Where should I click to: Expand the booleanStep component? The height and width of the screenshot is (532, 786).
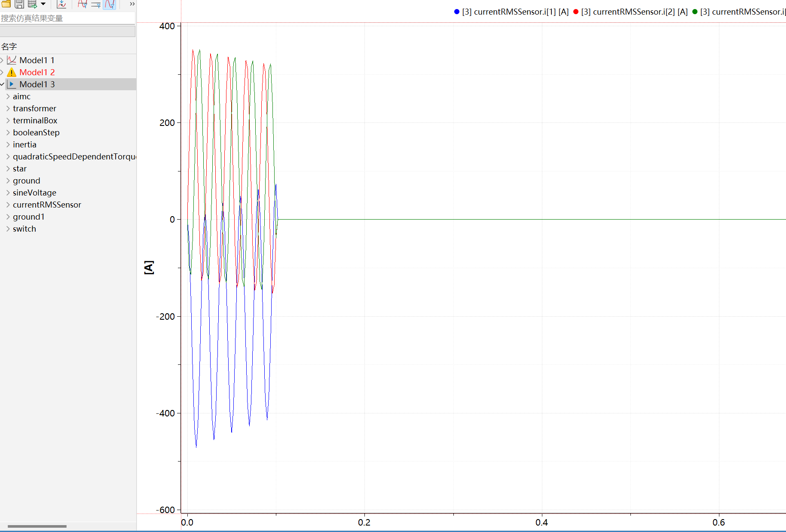point(8,132)
